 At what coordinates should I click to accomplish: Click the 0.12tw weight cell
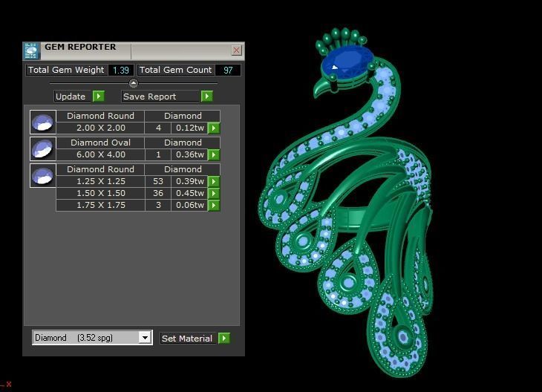click(190, 128)
